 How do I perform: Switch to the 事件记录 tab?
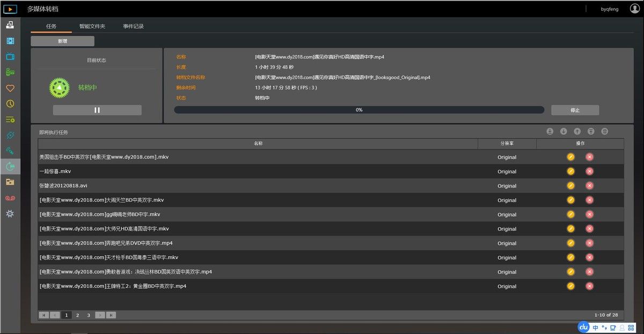point(133,26)
